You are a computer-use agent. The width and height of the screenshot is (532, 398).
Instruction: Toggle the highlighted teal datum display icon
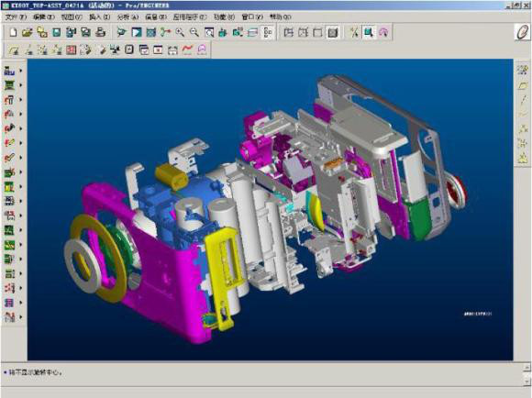(369, 33)
